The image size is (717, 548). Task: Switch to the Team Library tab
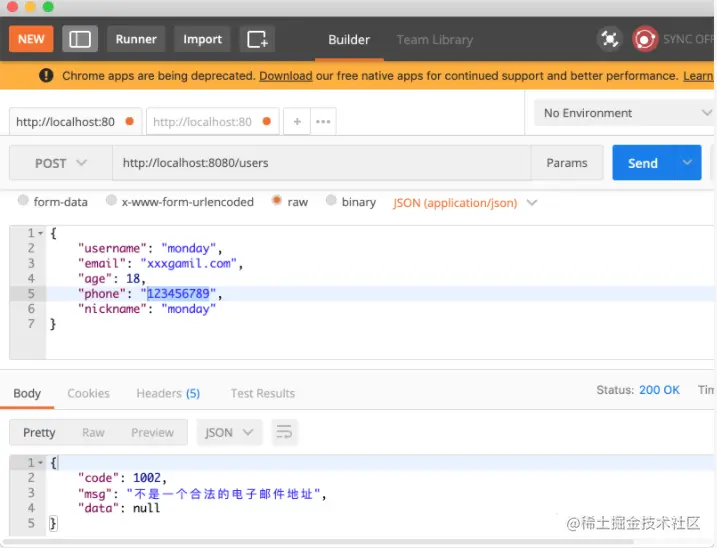tap(434, 40)
